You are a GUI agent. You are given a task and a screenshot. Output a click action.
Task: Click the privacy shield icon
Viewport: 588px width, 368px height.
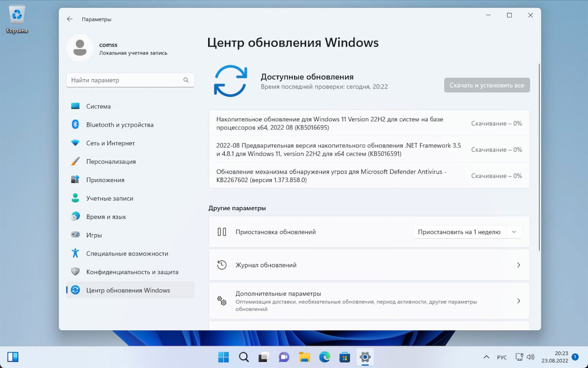(75, 271)
